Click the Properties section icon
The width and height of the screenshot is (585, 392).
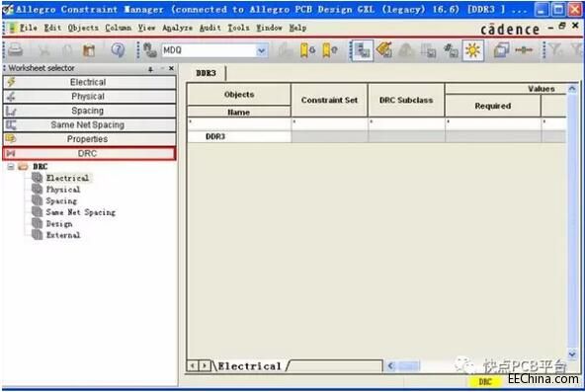(11, 139)
